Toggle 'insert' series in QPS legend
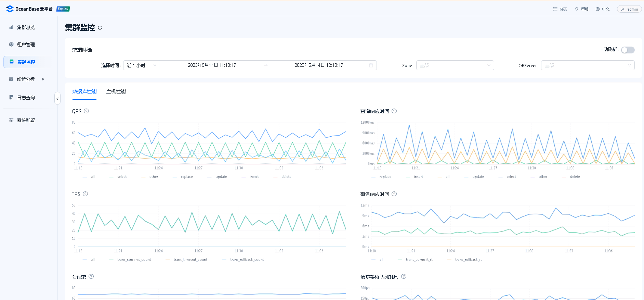 pos(250,177)
